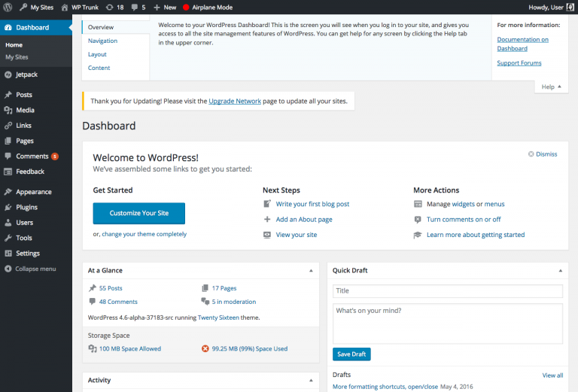Collapse the Quick Draft widget
This screenshot has height=392, width=578.
point(560,270)
